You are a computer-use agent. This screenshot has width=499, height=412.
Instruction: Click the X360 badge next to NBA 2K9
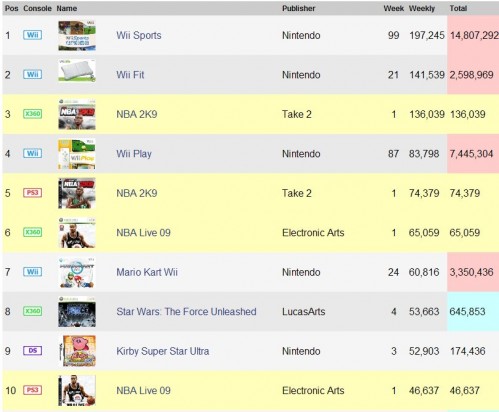(32, 114)
